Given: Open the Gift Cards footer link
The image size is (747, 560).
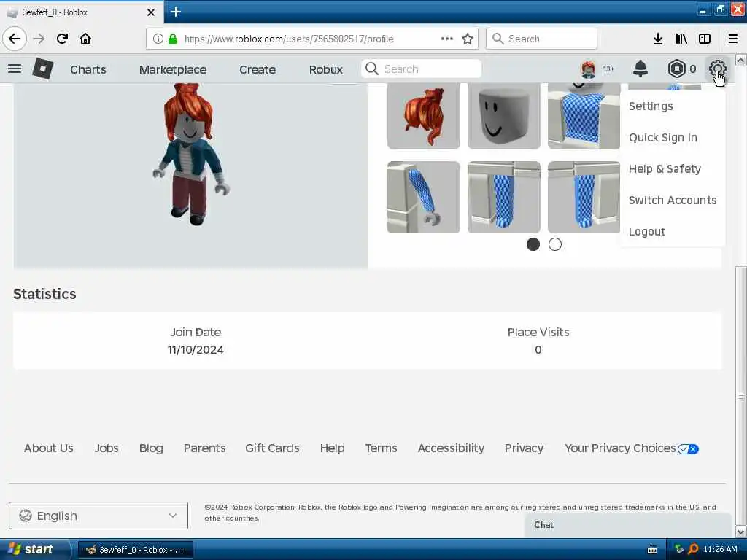Looking at the screenshot, I should [x=272, y=448].
